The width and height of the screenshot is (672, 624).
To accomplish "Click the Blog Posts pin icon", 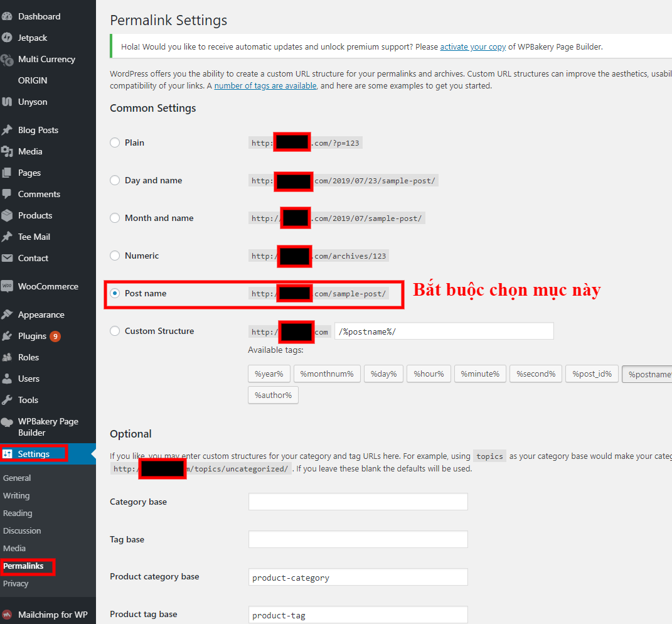I will (x=7, y=130).
